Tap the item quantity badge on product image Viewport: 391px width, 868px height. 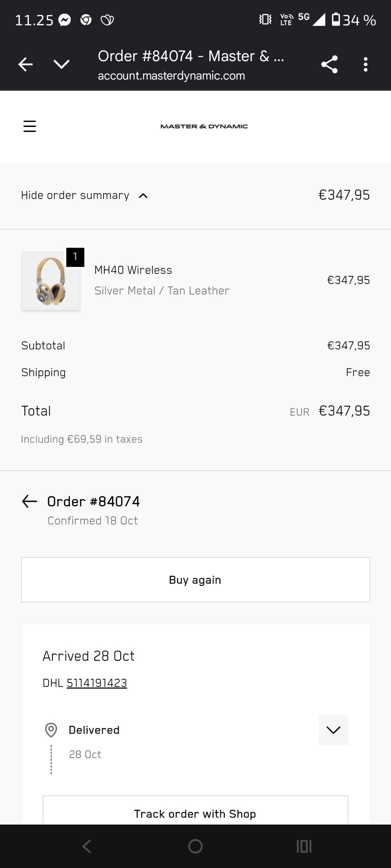(x=75, y=257)
